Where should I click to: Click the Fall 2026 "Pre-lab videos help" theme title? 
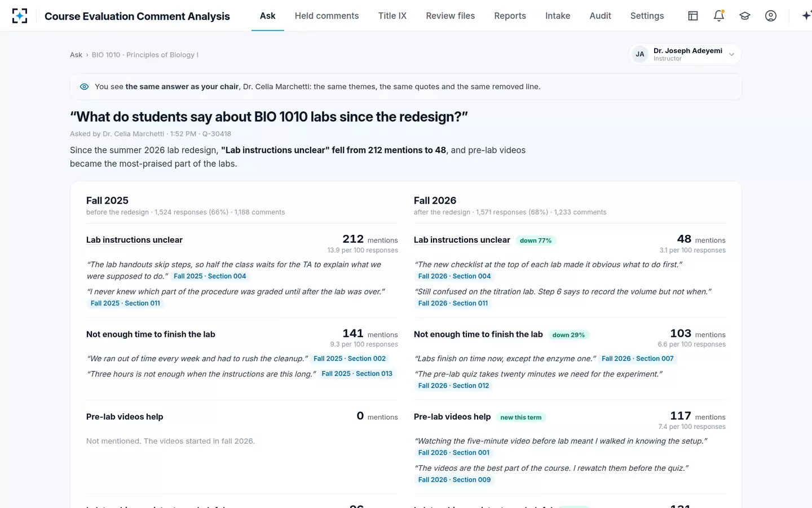click(x=452, y=417)
